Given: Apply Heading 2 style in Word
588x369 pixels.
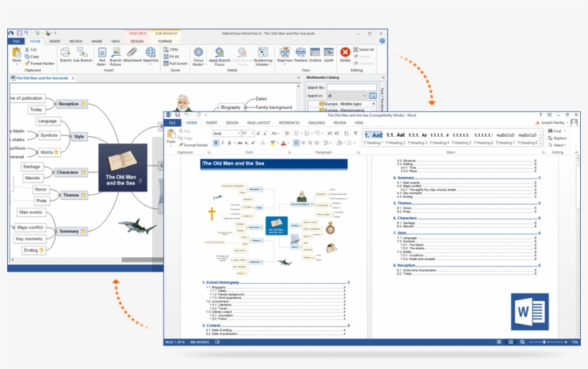Looking at the screenshot, I should [395, 138].
